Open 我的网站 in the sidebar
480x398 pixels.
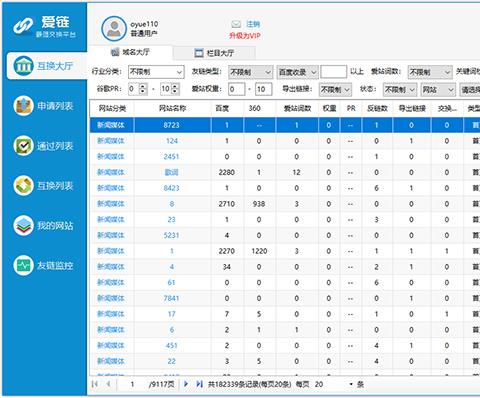pyautogui.click(x=44, y=226)
